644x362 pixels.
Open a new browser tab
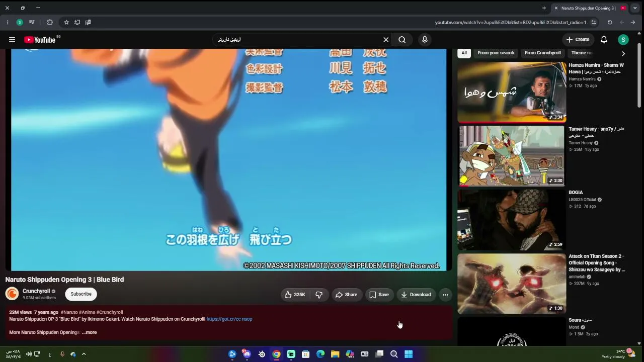(x=544, y=8)
